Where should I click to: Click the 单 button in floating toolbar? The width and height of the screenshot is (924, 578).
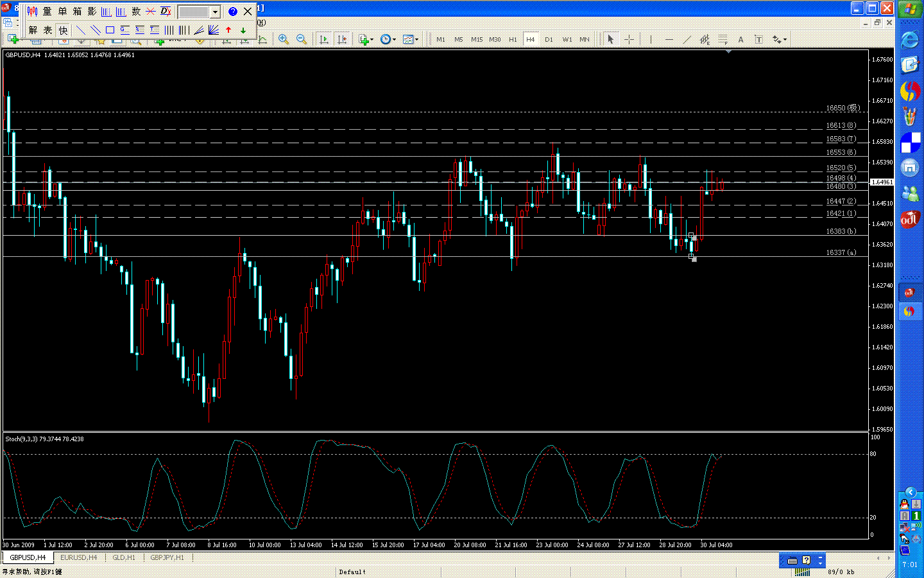pyautogui.click(x=62, y=12)
